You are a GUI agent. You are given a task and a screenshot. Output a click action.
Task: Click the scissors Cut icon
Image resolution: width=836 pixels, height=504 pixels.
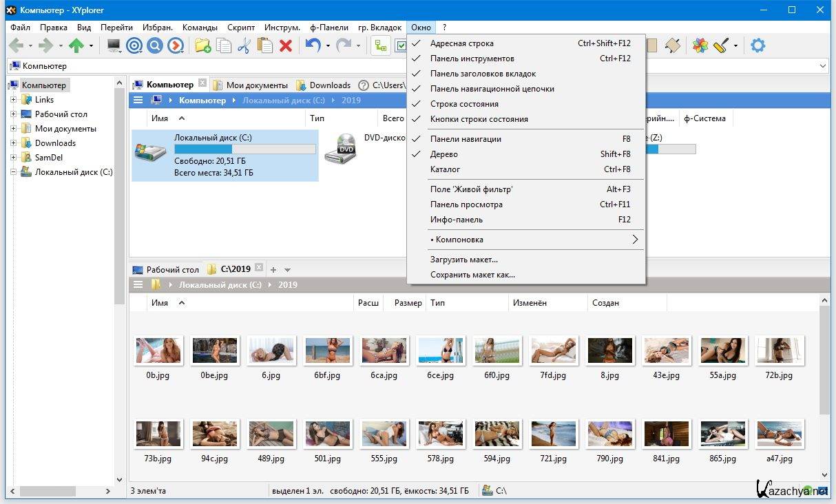[244, 46]
